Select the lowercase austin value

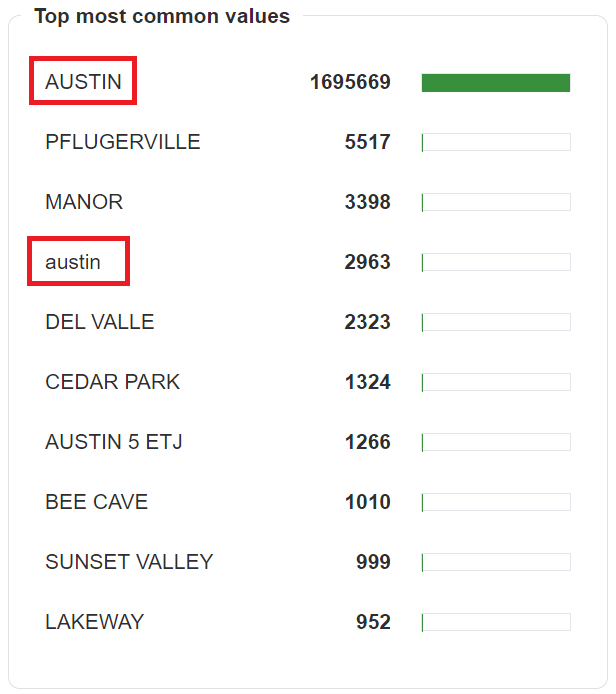[73, 262]
